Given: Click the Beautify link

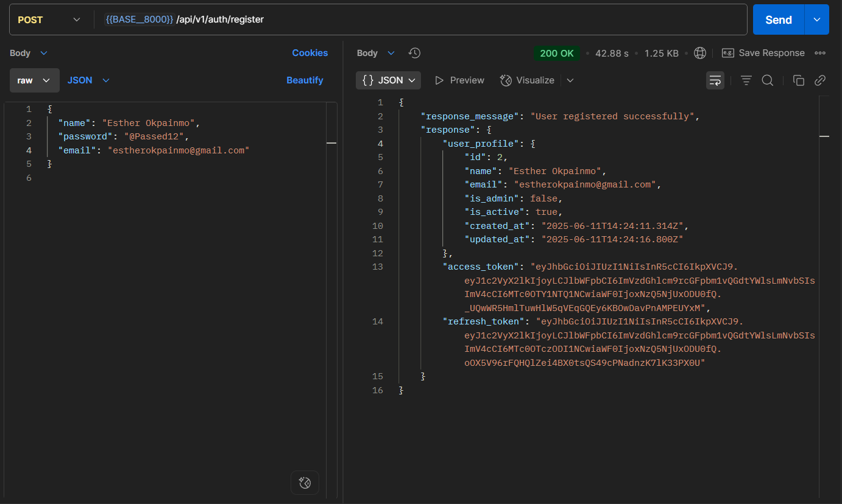Looking at the screenshot, I should click(305, 80).
